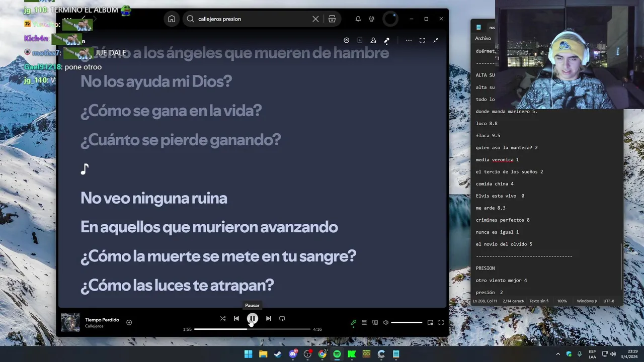
Task: Click the video icon above lyrics
Action: tap(360, 40)
